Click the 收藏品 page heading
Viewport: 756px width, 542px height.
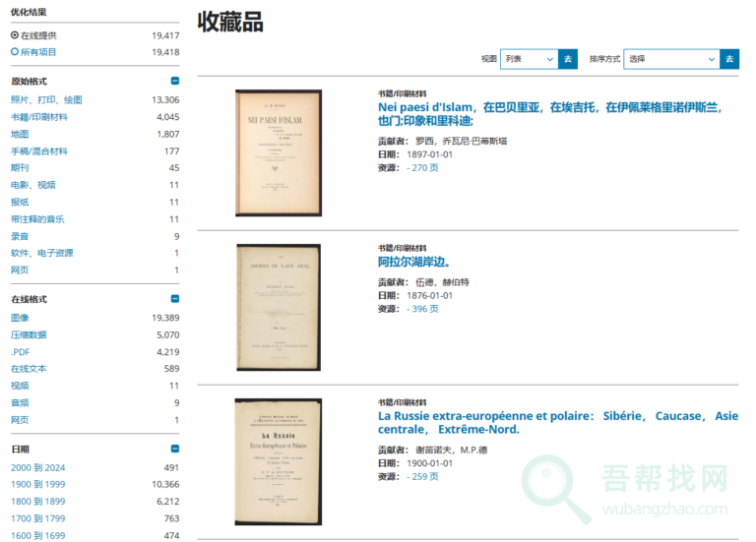pos(230,23)
